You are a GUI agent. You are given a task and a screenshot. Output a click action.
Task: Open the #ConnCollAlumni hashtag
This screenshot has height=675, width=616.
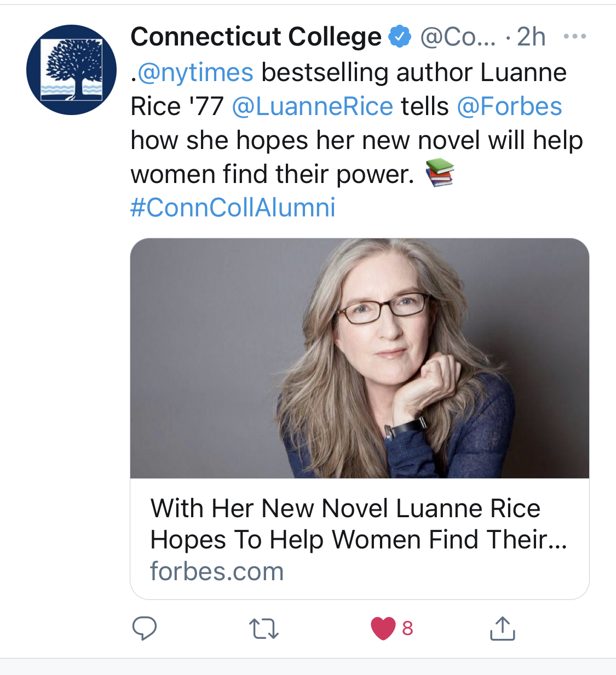point(233,207)
